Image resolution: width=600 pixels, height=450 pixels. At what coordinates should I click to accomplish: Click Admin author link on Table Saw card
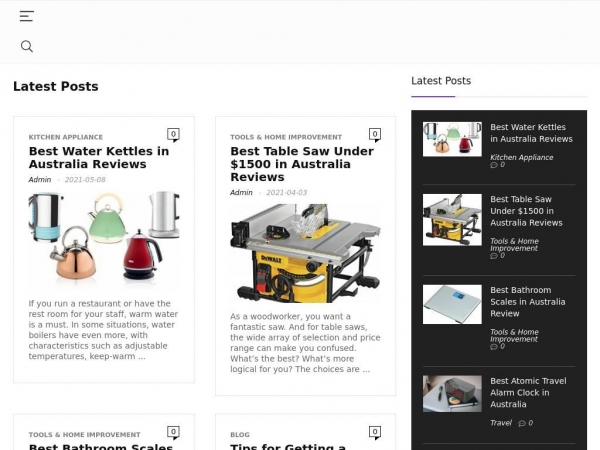coord(241,192)
